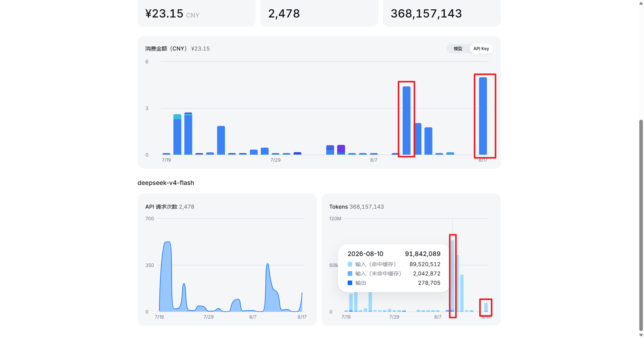
Task: Select the tallest 8/17 bar in spending chart
Action: tap(483, 116)
